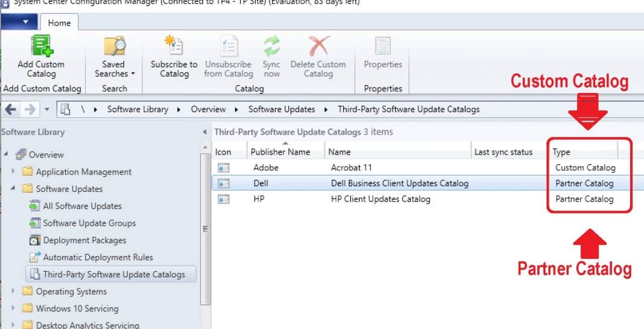Click the All Software Updates icon

click(35, 206)
